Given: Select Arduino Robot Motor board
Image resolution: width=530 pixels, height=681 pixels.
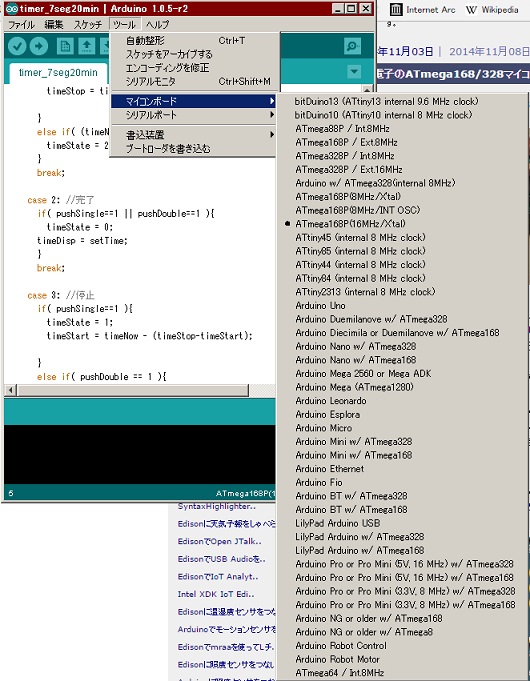Looking at the screenshot, I should click(x=402, y=659).
